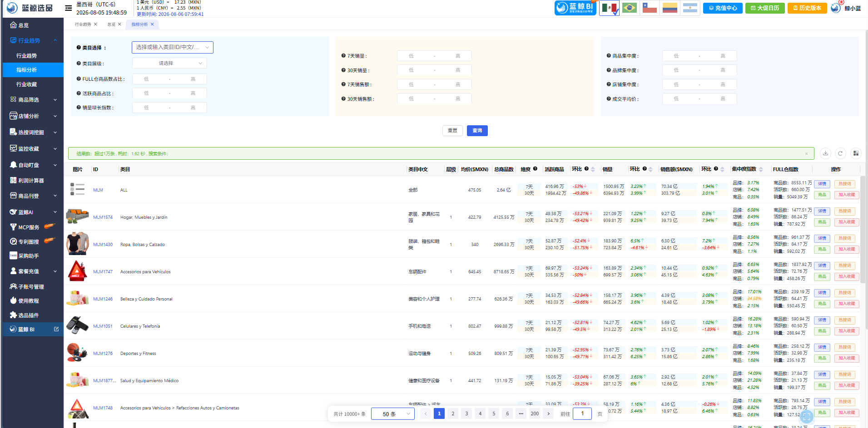Click the low field of 7天销量

[x=411, y=56]
